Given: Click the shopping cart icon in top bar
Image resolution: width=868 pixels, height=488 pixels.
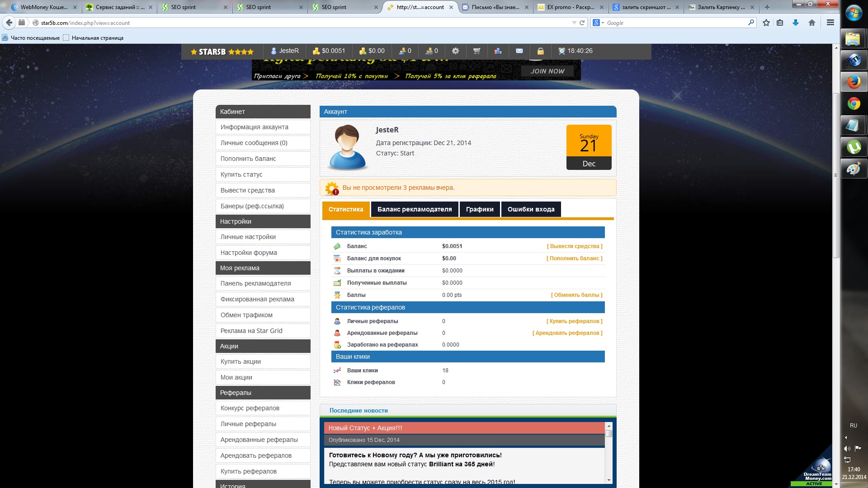Looking at the screenshot, I should [x=476, y=51].
